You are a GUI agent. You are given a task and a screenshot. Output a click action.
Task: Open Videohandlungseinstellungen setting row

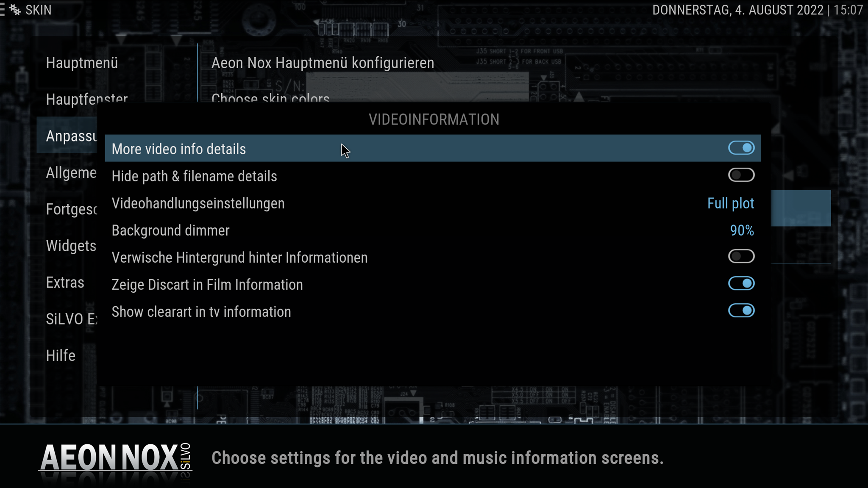pyautogui.click(x=433, y=203)
